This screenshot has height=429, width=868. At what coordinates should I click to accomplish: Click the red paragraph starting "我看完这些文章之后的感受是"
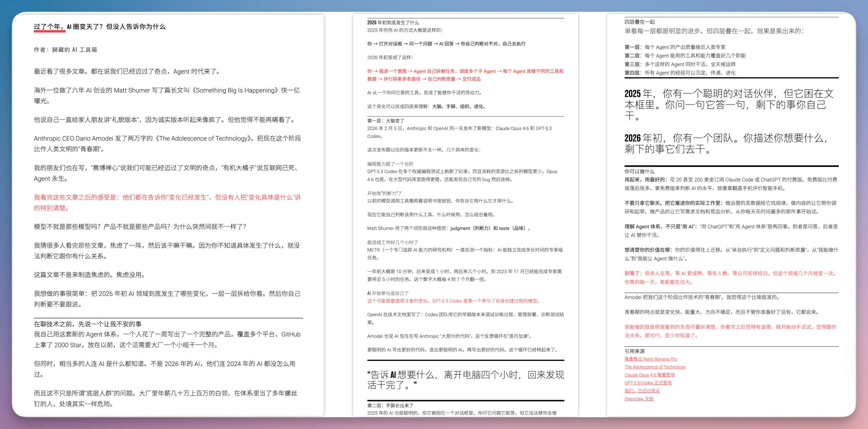[x=167, y=202]
